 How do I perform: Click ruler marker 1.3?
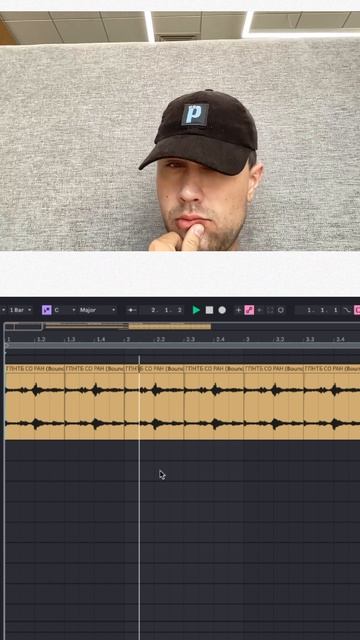click(x=71, y=339)
